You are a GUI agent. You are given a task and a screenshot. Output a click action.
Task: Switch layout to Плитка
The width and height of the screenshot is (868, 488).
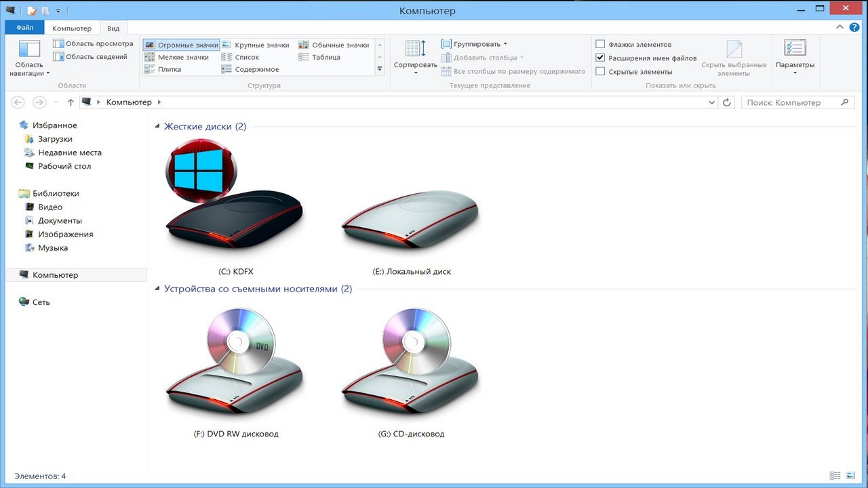pyautogui.click(x=163, y=69)
